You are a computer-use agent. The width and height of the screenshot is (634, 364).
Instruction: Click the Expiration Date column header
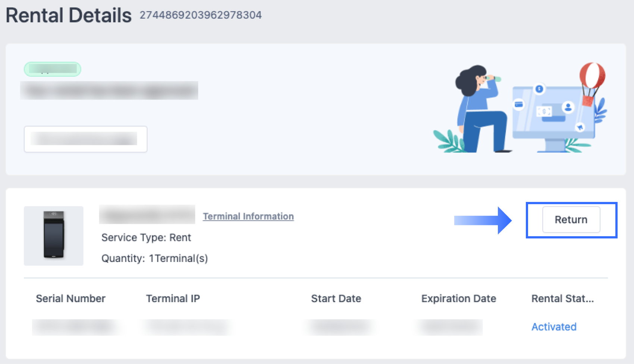[x=458, y=298]
